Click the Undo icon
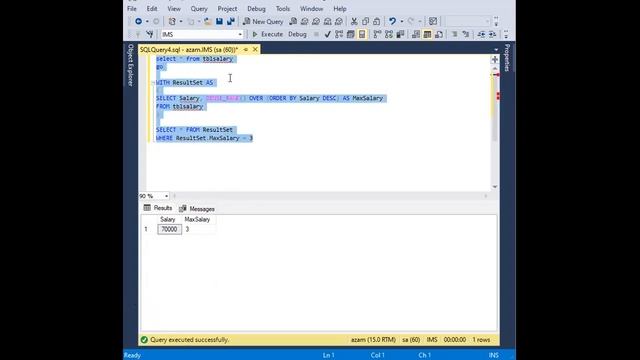Viewport: 640px width, 360px height. (x=392, y=21)
